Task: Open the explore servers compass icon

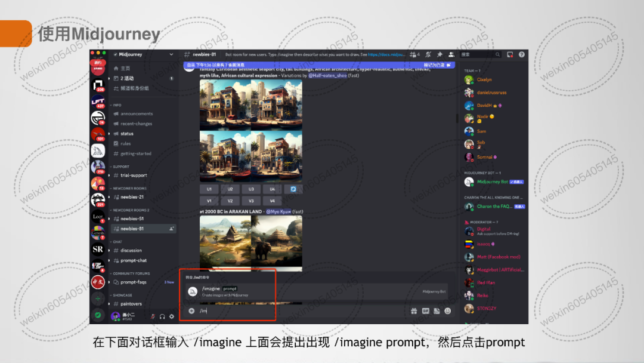Action: click(98, 315)
